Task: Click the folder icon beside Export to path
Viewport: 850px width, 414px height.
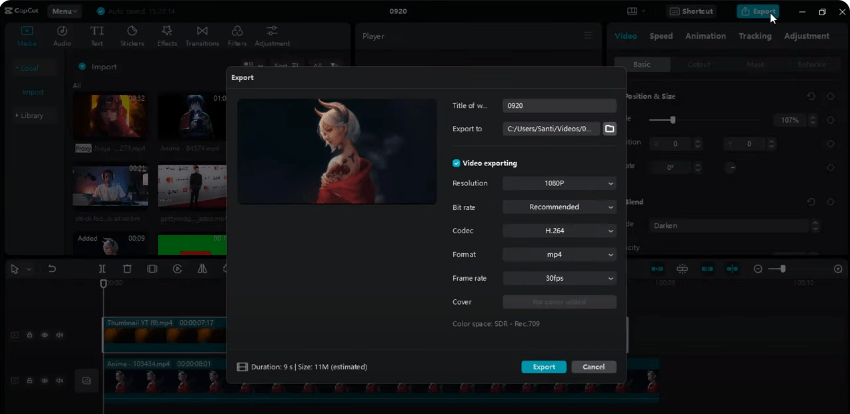Action: coord(609,128)
